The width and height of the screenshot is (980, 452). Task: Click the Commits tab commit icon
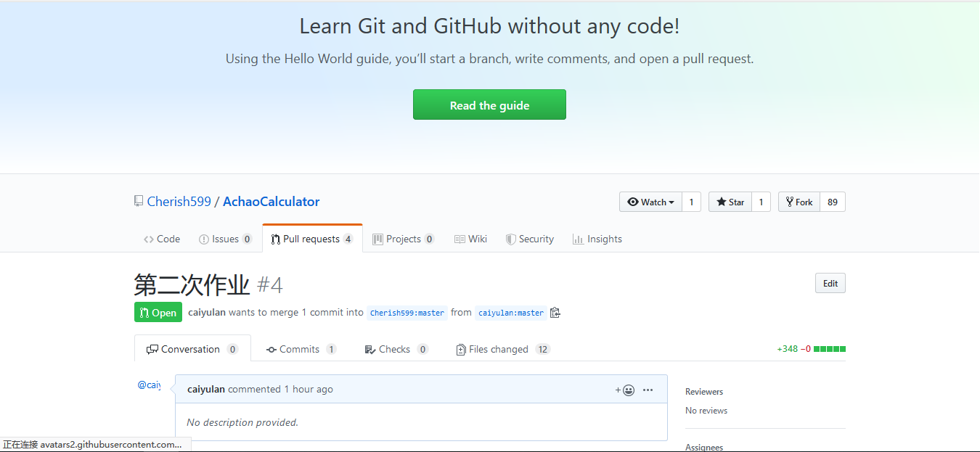[x=271, y=350]
